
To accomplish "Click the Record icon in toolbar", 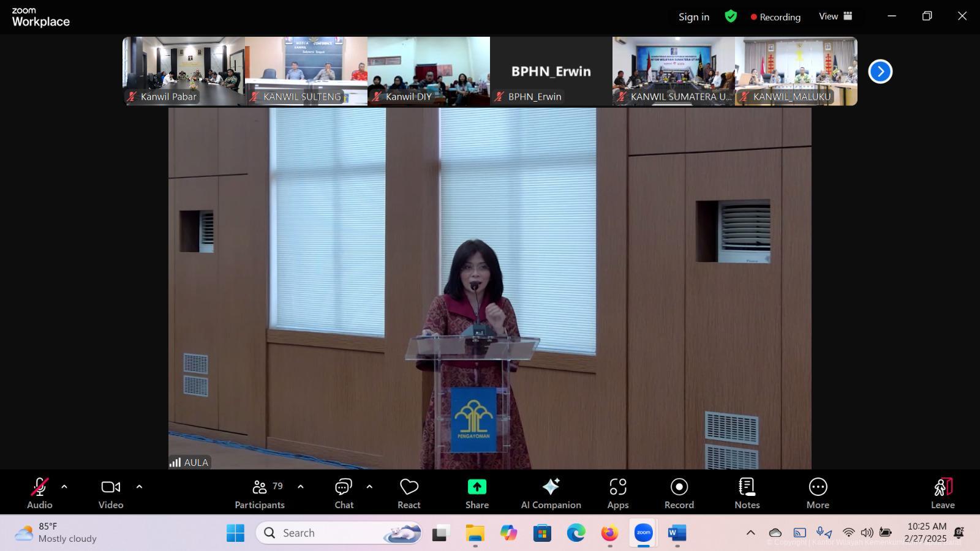I will tap(679, 493).
